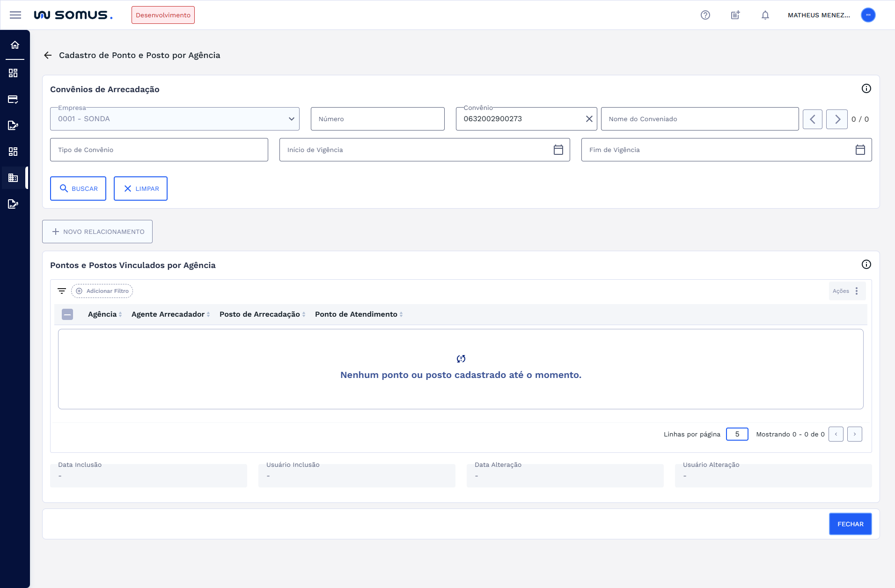Open the Fim de Vigência calendar picker

860,150
